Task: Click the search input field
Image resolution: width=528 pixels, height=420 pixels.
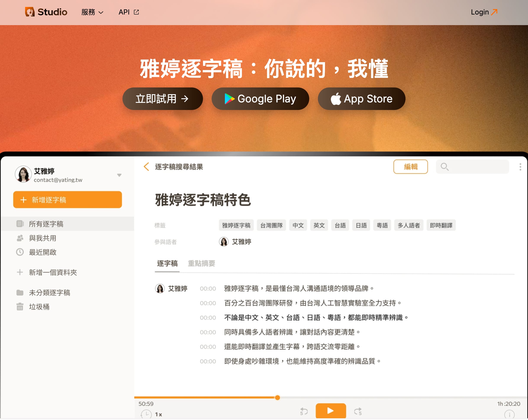Action: 472,167
